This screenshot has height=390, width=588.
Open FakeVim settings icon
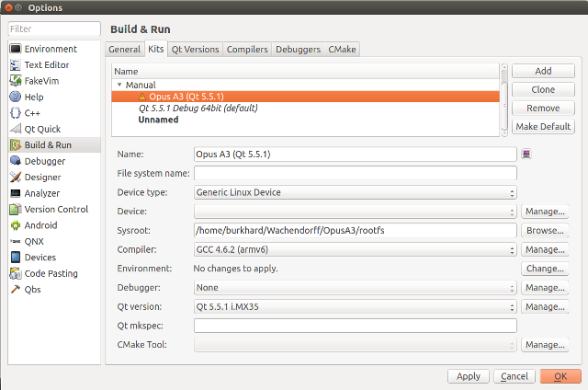click(x=16, y=81)
